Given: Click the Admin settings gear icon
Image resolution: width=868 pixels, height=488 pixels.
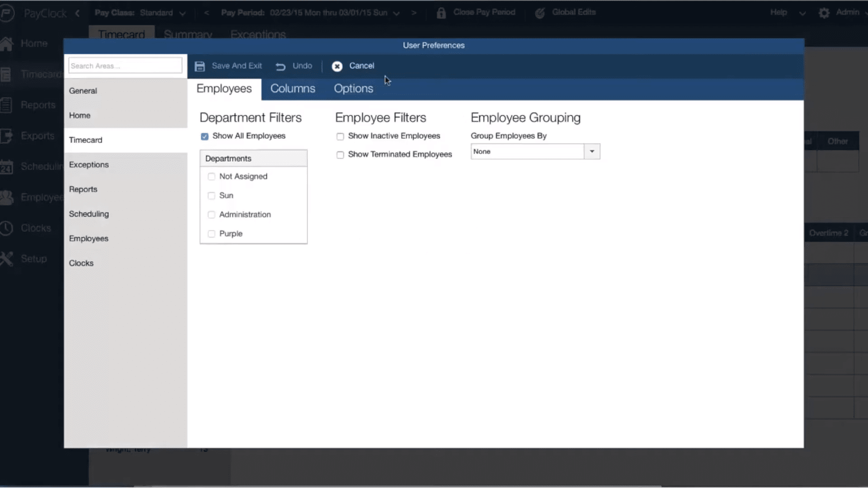Looking at the screenshot, I should click(x=824, y=13).
